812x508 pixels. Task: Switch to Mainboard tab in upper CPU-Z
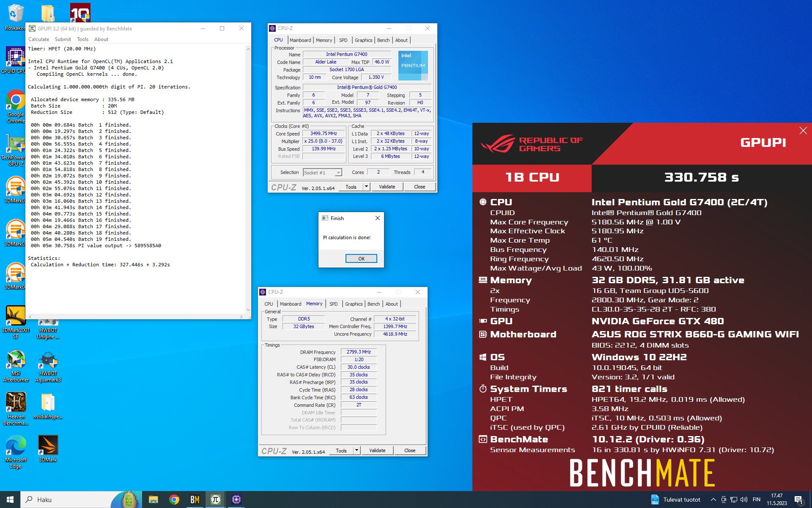(x=300, y=40)
